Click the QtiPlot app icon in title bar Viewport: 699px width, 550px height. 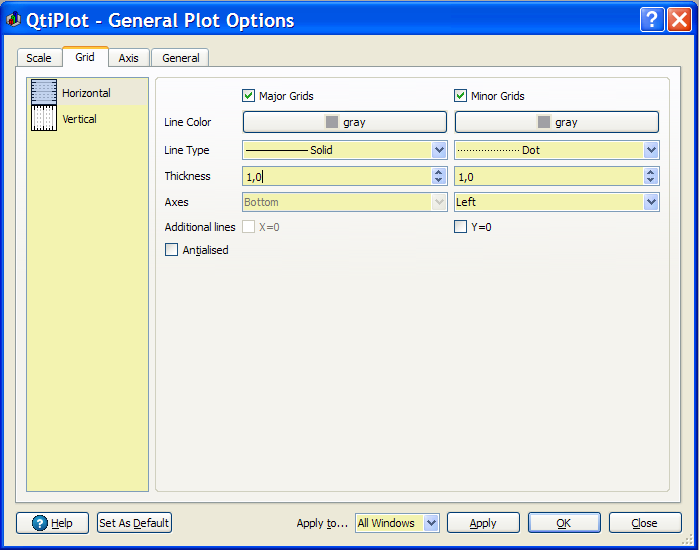(x=14, y=20)
